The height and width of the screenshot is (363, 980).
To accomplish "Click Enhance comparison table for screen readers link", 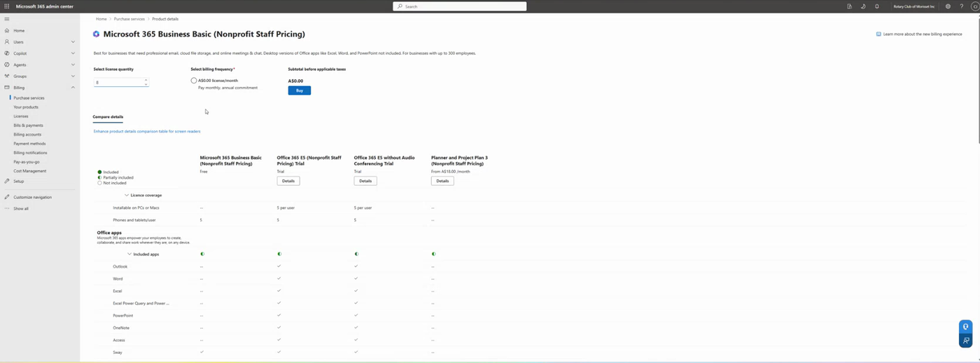I will click(147, 131).
